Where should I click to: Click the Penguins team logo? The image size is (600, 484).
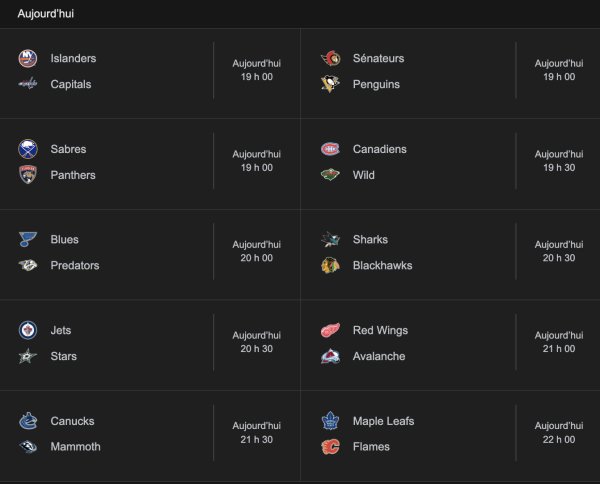pyautogui.click(x=330, y=85)
